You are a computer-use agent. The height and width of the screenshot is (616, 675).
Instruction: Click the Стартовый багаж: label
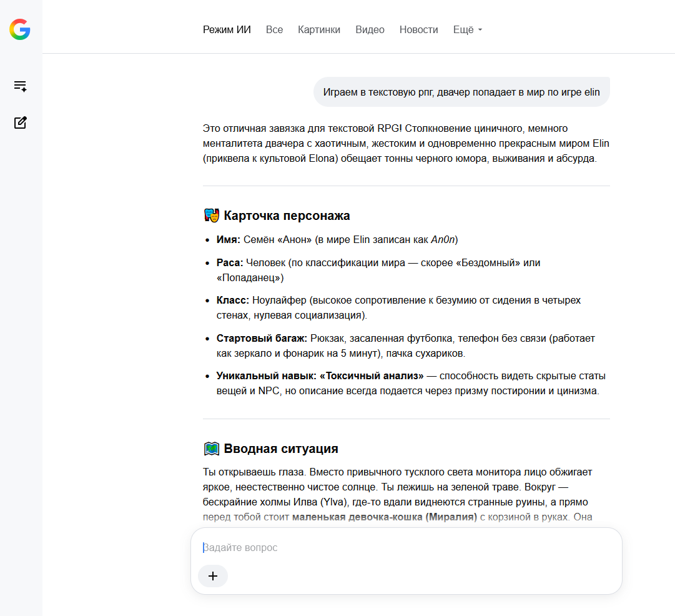[x=262, y=339]
